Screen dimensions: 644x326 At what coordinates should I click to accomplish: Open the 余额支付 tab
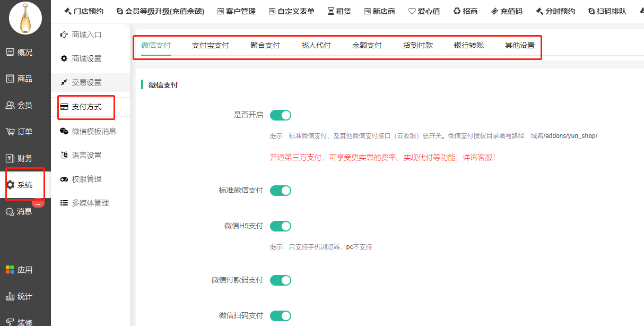(x=367, y=45)
